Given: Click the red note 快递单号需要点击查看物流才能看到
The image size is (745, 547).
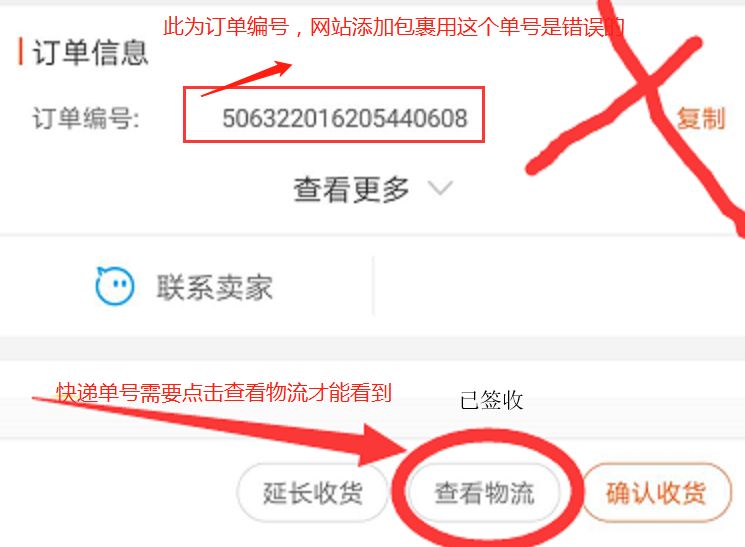Looking at the screenshot, I should pyautogui.click(x=224, y=393).
